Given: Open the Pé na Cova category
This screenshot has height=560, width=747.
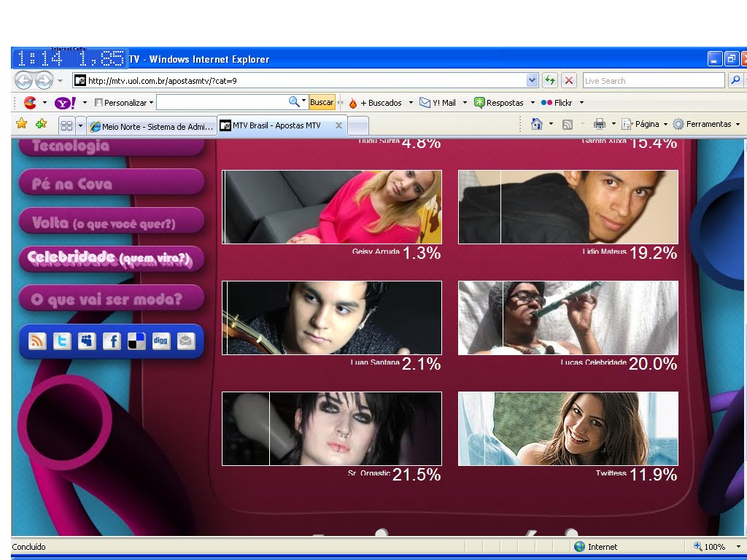Looking at the screenshot, I should tap(112, 182).
